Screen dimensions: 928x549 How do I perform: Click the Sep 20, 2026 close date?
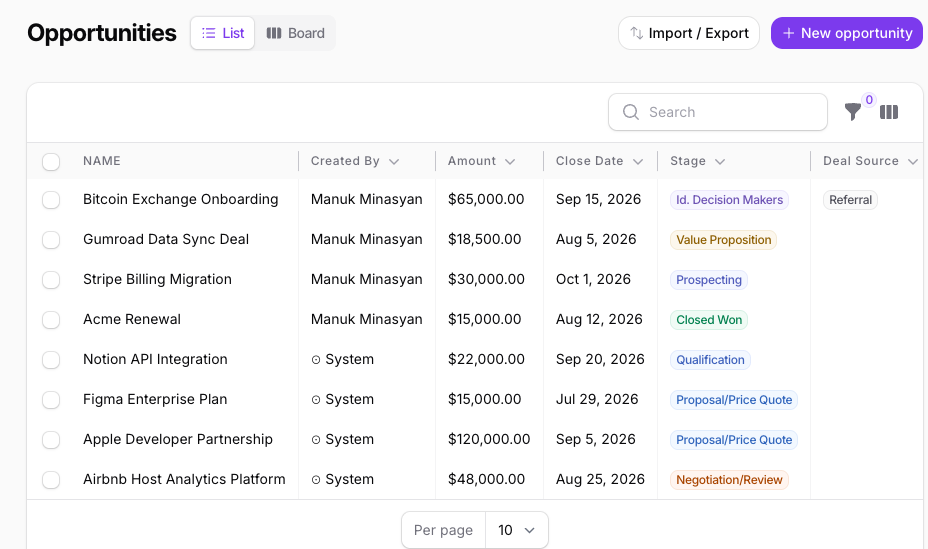point(600,359)
